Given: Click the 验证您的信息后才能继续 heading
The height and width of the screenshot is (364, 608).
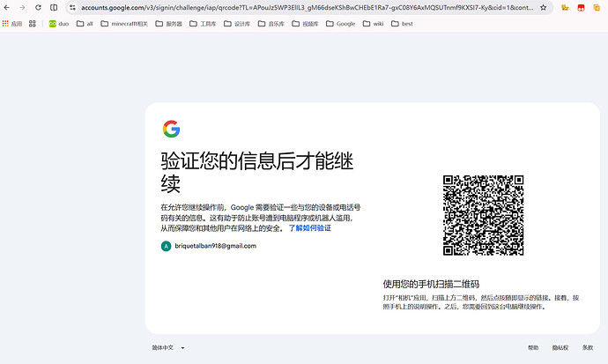Looking at the screenshot, I should [x=257, y=172].
